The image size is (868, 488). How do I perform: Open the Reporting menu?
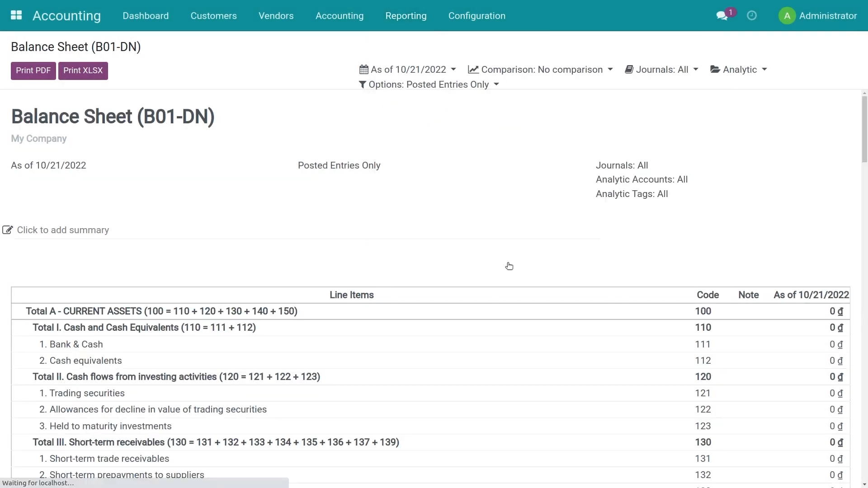pyautogui.click(x=406, y=16)
